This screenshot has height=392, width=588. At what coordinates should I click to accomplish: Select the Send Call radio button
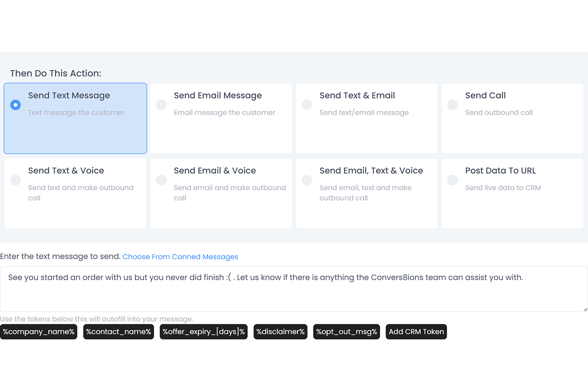(452, 105)
